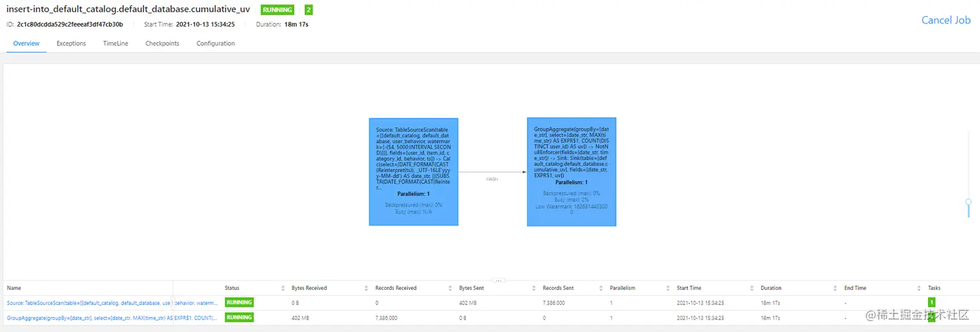The height and width of the screenshot is (332, 980).
Task: Click Duration 18m 17s in header
Action: [x=296, y=24]
